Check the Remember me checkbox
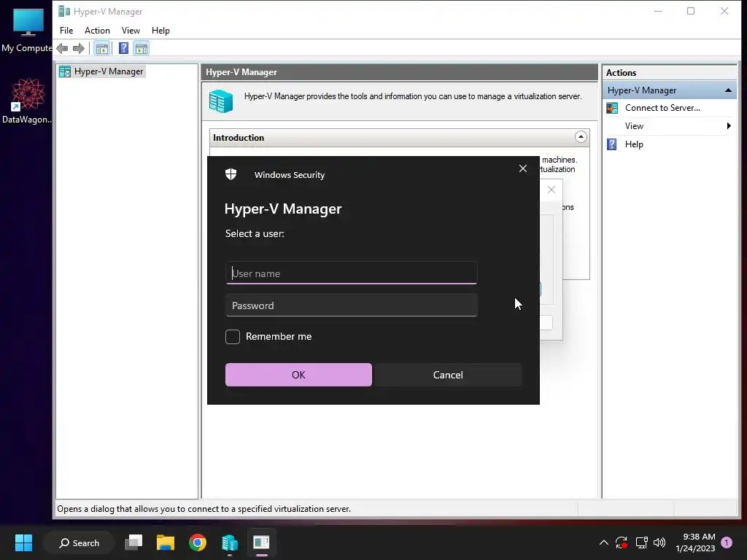The image size is (747, 560). (233, 337)
